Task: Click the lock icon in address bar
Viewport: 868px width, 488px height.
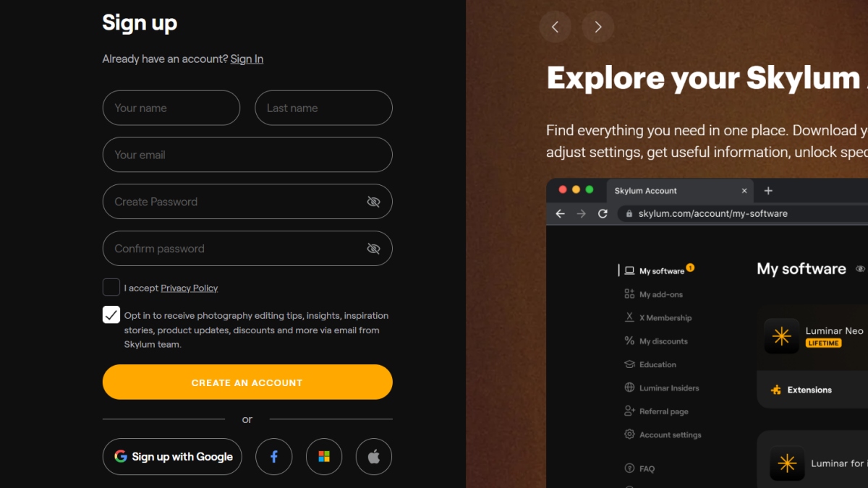Action: click(x=629, y=214)
